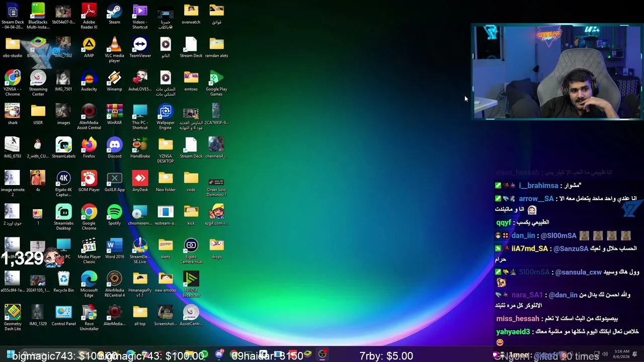Viewport: 644px width, 362px height.
Task: Select the StreamLabels icon
Action: tap(63, 148)
